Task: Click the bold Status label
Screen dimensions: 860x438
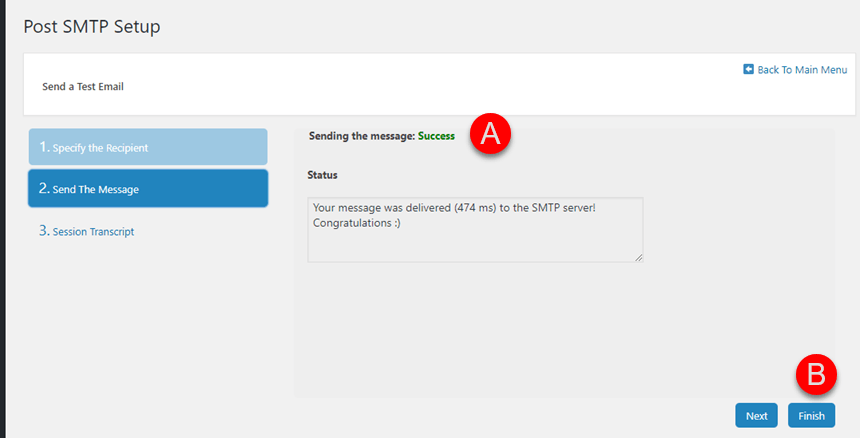Action: 322,175
